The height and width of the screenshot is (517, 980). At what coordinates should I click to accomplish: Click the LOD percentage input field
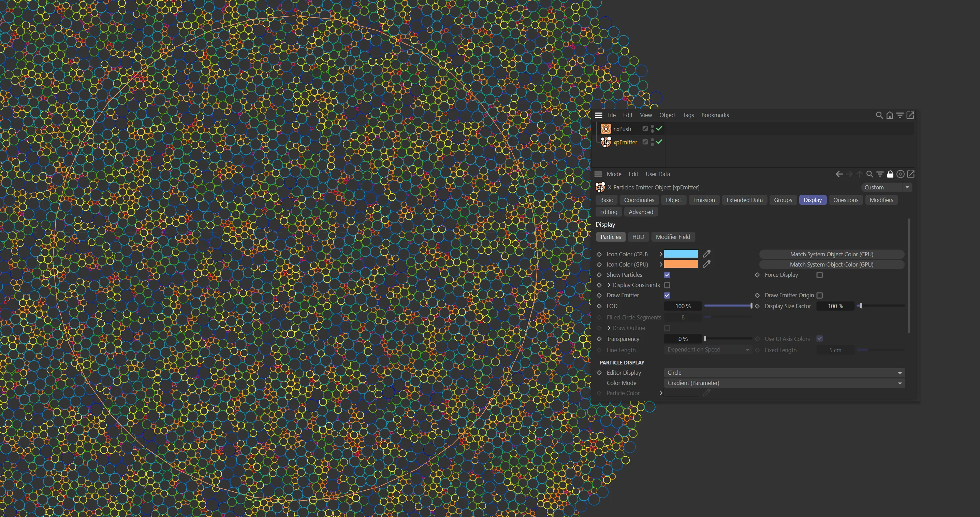coord(683,306)
